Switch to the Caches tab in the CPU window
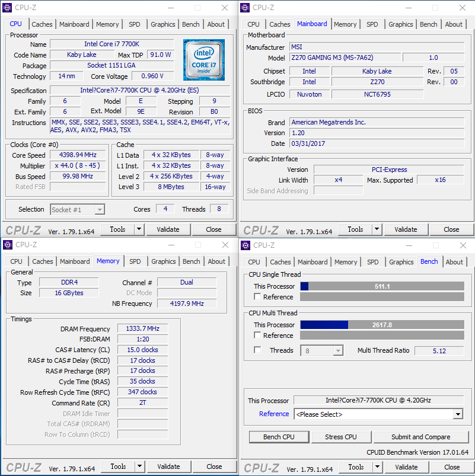Image resolution: width=475 pixels, height=476 pixels. (x=42, y=24)
